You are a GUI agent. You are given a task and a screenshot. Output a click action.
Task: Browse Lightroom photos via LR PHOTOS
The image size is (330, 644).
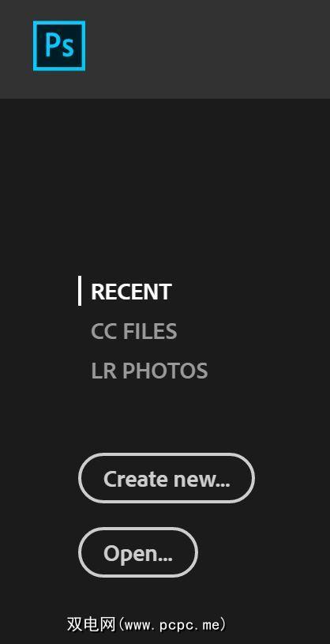[x=149, y=371]
